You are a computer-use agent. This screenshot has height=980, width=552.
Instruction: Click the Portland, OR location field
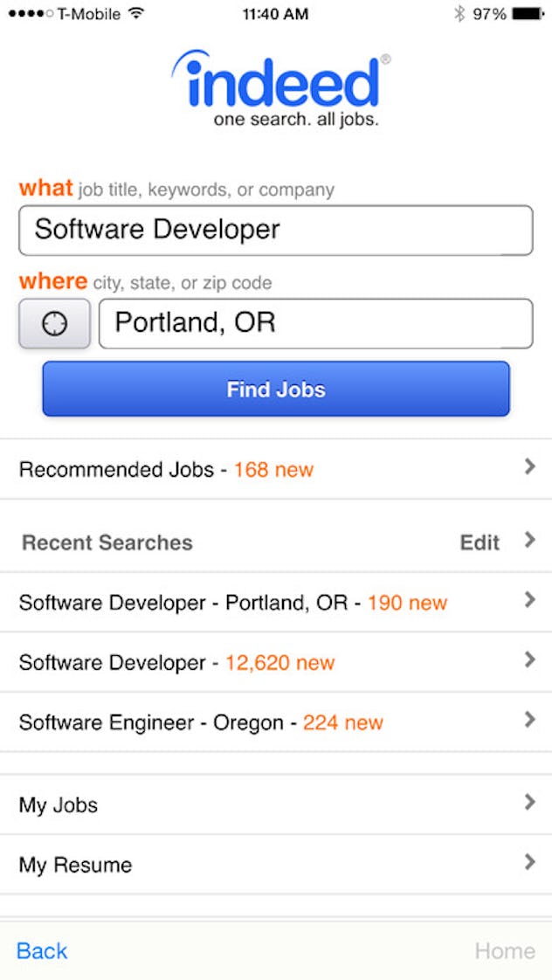(314, 322)
